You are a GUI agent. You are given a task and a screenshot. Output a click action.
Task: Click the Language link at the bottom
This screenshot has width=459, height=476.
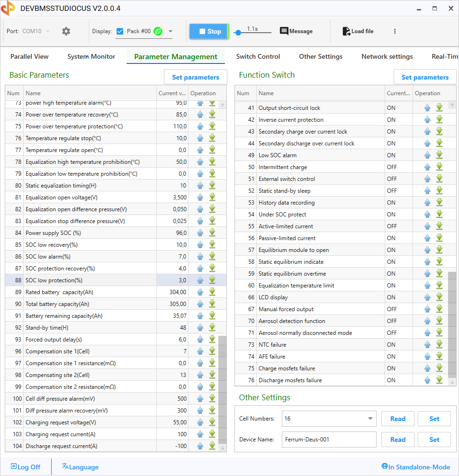pyautogui.click(x=80, y=467)
